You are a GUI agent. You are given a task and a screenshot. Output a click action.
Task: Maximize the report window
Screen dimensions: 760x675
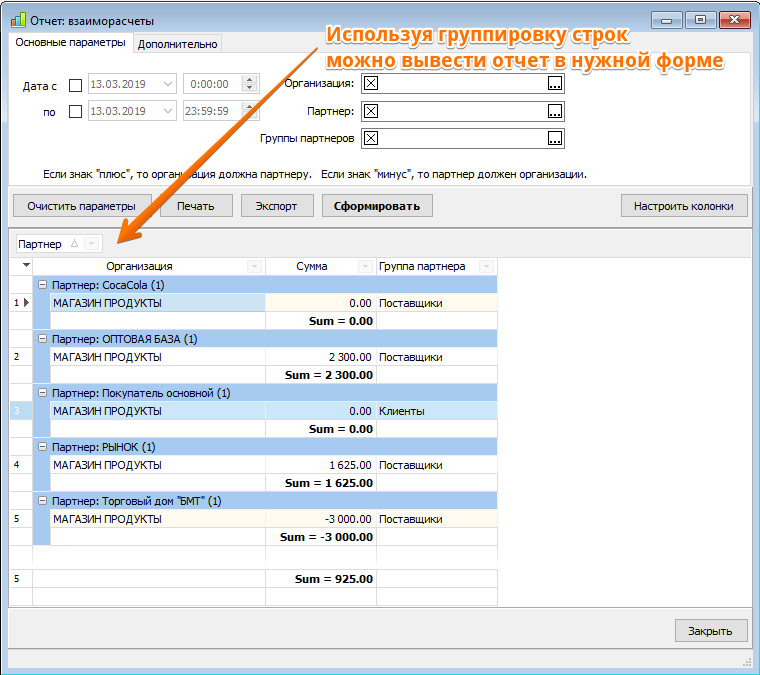700,20
